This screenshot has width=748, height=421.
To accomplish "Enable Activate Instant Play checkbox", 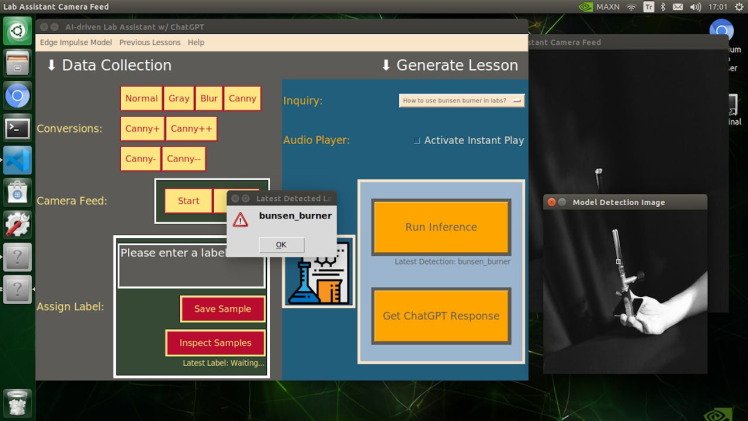I will (x=416, y=141).
